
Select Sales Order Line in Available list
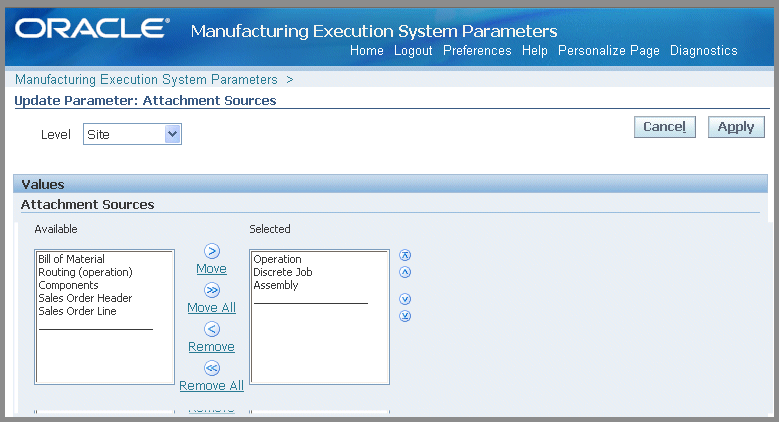pyautogui.click(x=78, y=311)
